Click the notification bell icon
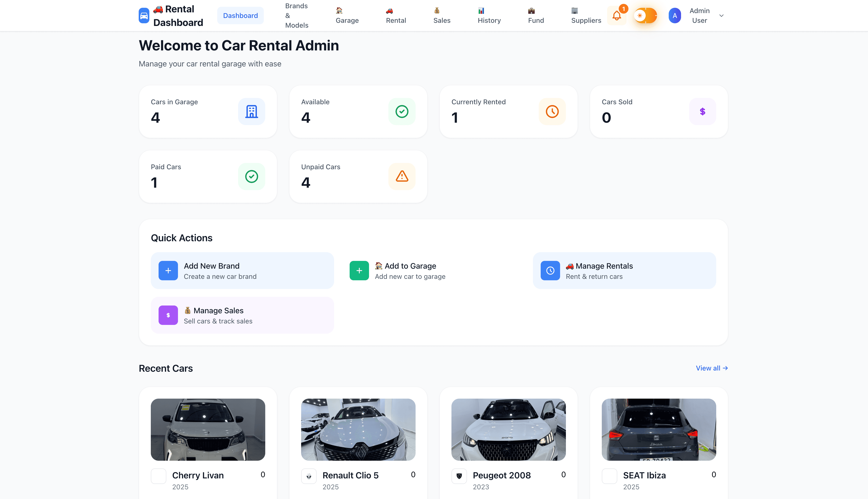Viewport: 868px width, 499px height. [617, 16]
